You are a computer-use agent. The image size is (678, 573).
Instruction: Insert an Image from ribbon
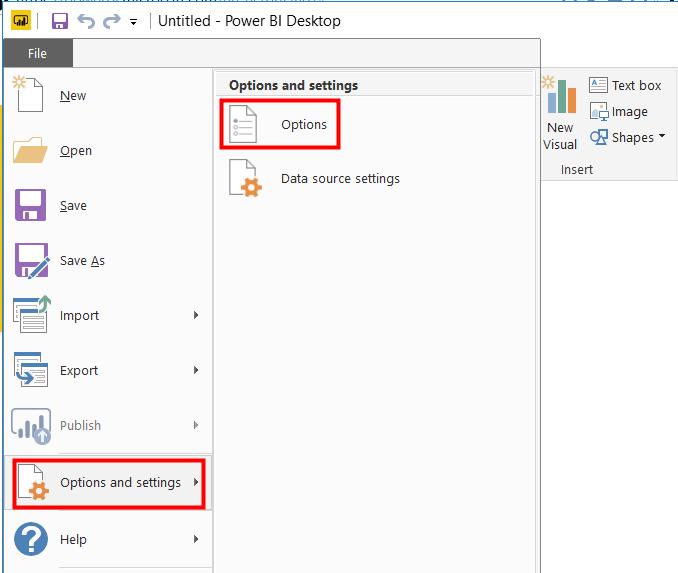click(630, 112)
